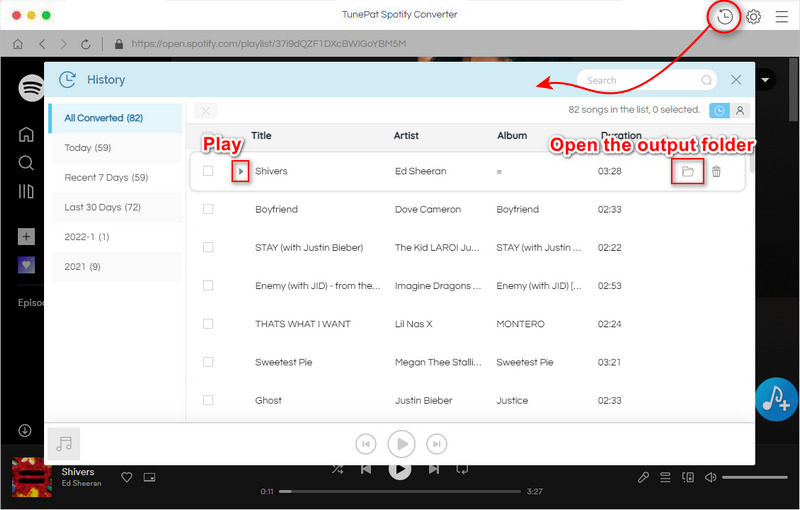The image size is (800, 510).
Task: Close the History panel
Action: pyautogui.click(x=736, y=80)
